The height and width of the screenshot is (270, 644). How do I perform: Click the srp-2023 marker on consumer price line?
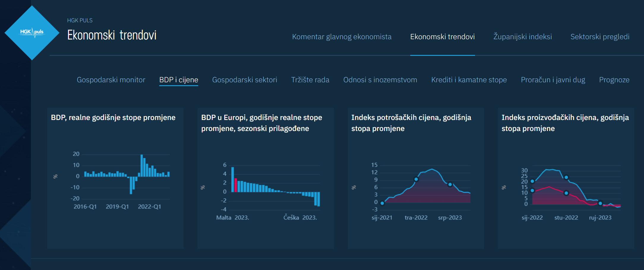click(x=450, y=185)
